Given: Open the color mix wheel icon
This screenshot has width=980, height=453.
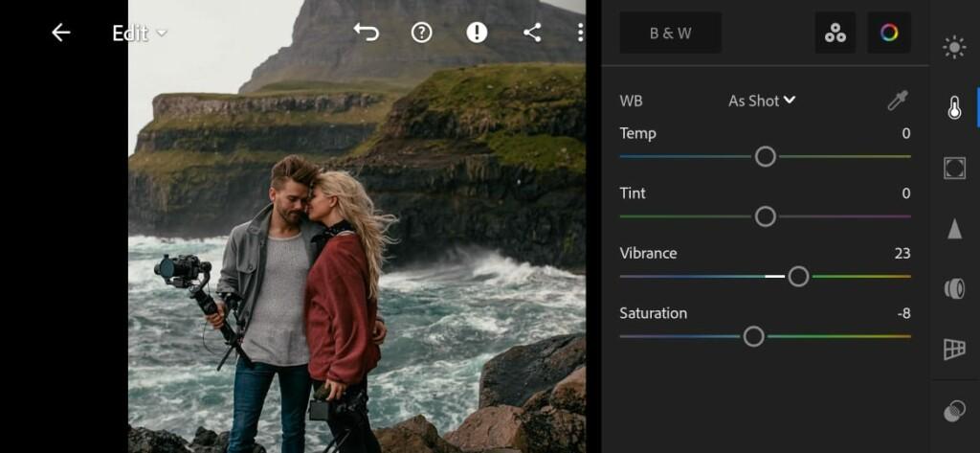Looking at the screenshot, I should 889,33.
